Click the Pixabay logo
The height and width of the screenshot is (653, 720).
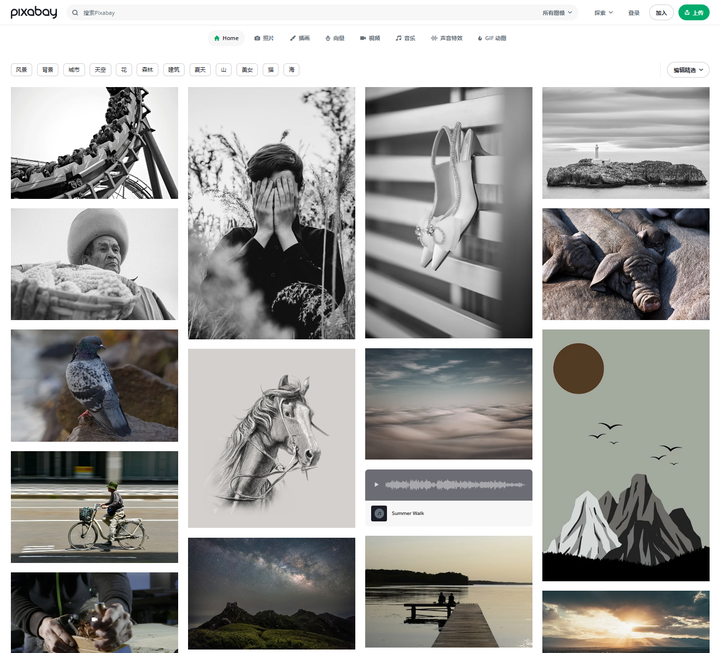click(x=34, y=12)
